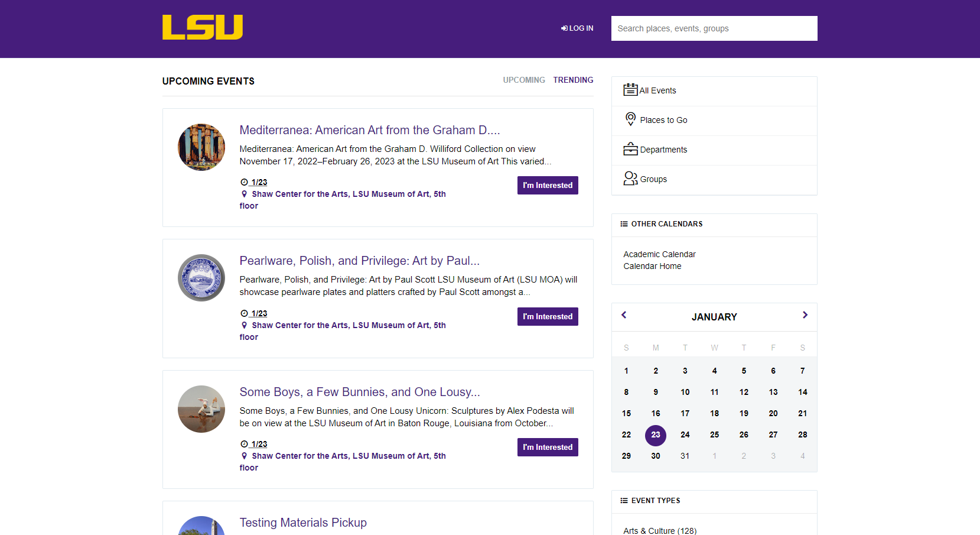980x535 pixels.
Task: Click the Some Boys sculpture thumbnail
Action: pyautogui.click(x=201, y=409)
